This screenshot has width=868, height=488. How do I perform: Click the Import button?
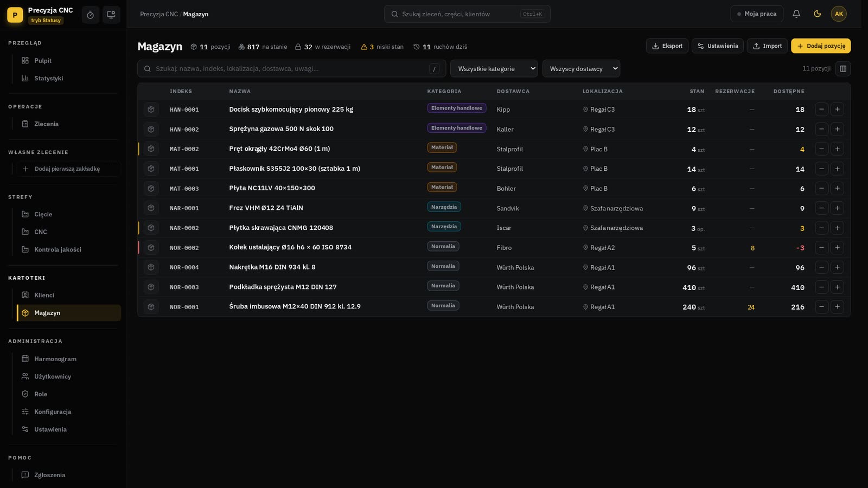[x=767, y=46]
